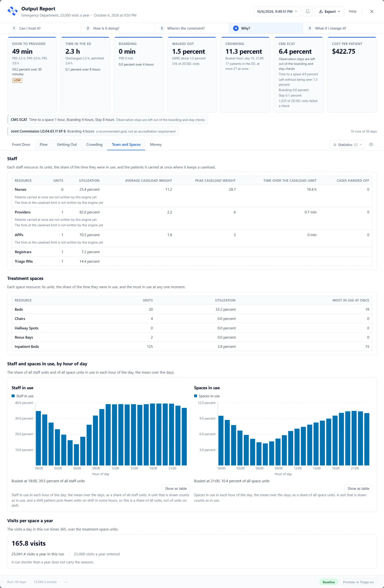384x588 pixels.
Task: Go to step 2 How is it doing?
Action: (x=118, y=28)
